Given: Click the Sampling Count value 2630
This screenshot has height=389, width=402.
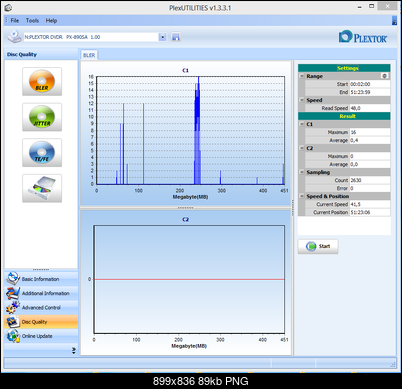Looking at the screenshot, I should point(369,180).
